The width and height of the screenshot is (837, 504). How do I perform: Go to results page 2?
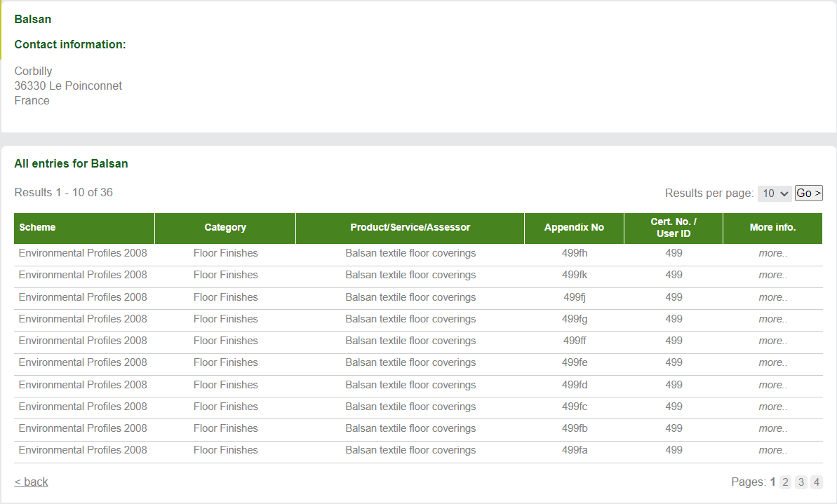coord(785,482)
